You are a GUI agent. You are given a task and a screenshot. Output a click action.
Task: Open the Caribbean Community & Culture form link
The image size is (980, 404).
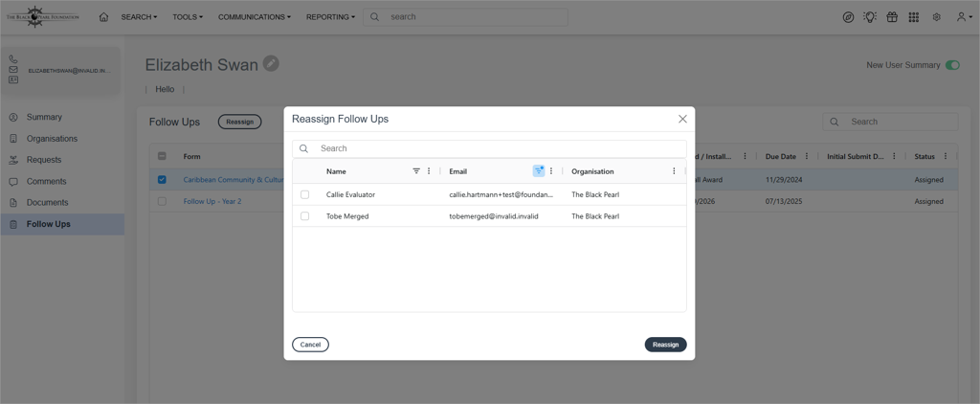(x=234, y=179)
